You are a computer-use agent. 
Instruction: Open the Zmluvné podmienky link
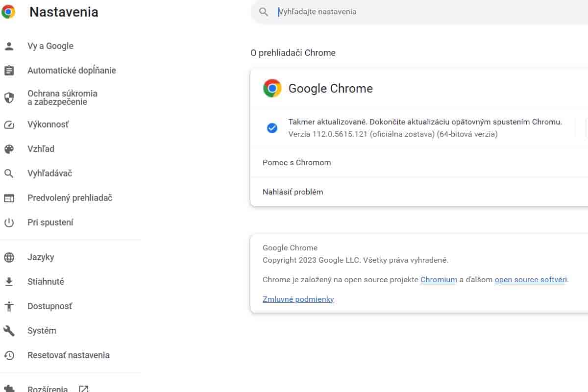[x=298, y=299]
